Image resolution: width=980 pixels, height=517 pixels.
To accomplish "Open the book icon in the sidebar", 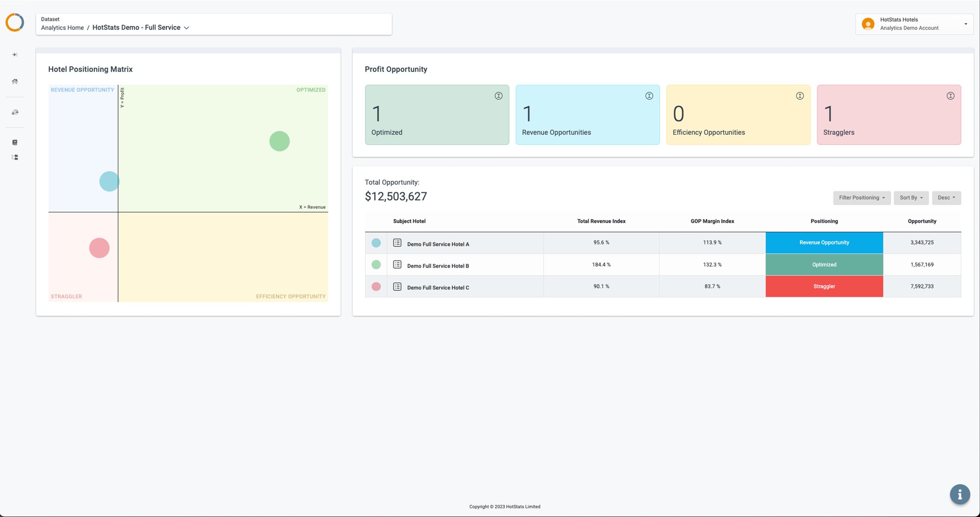I will click(15, 143).
